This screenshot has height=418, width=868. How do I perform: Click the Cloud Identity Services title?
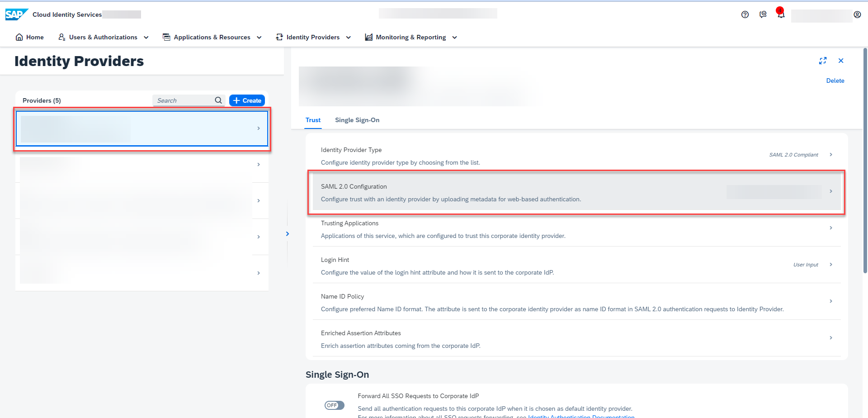point(67,14)
